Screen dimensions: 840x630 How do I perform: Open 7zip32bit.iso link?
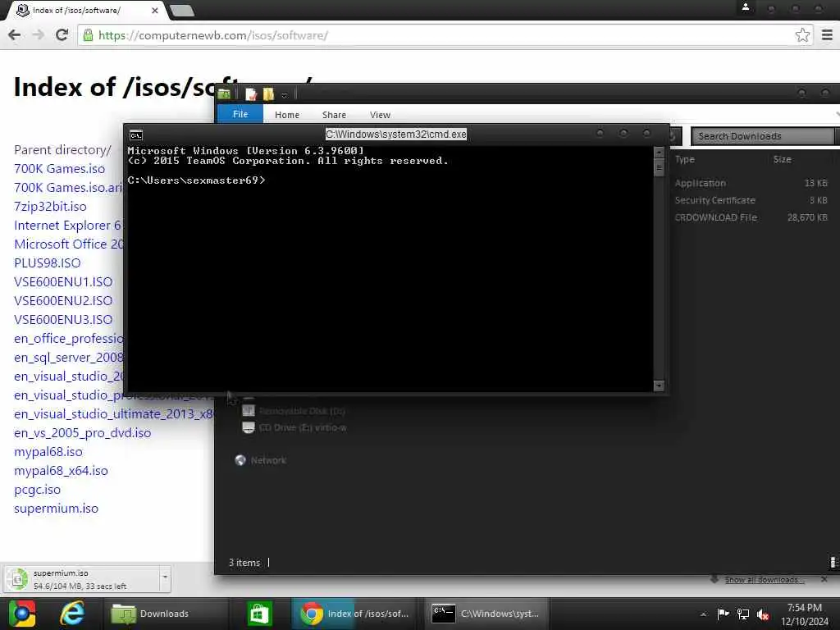tap(50, 206)
